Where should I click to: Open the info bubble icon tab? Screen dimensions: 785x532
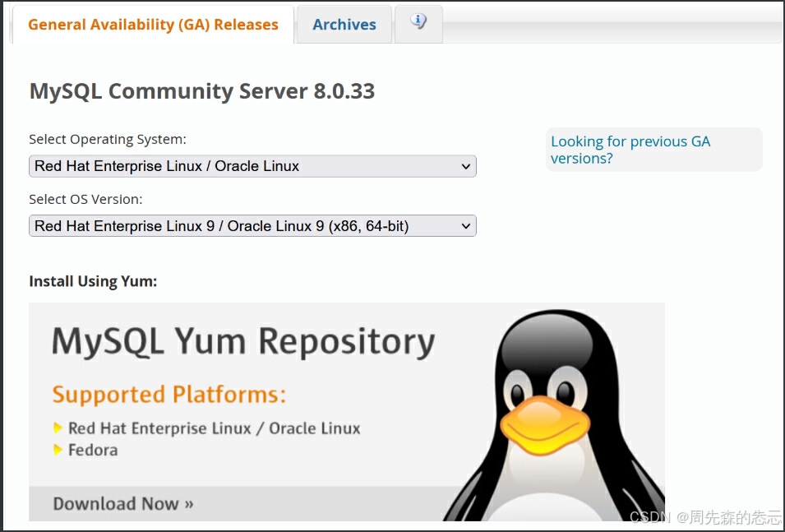coord(418,23)
